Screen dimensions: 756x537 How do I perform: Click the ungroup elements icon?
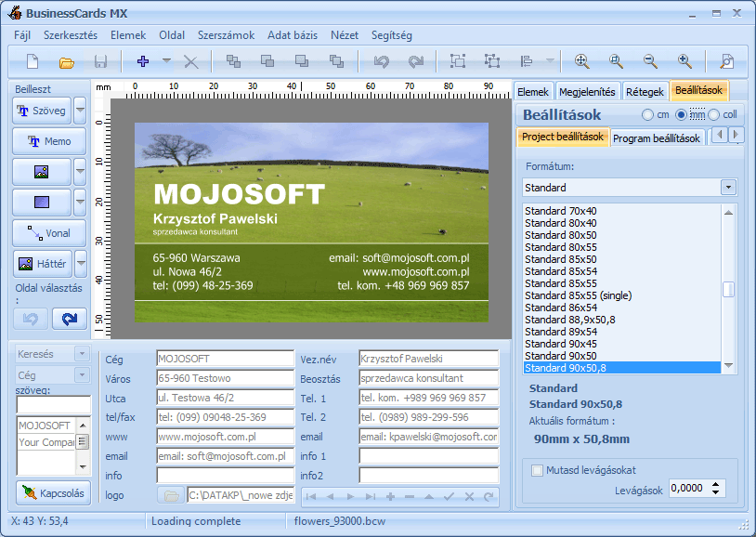pos(492,61)
